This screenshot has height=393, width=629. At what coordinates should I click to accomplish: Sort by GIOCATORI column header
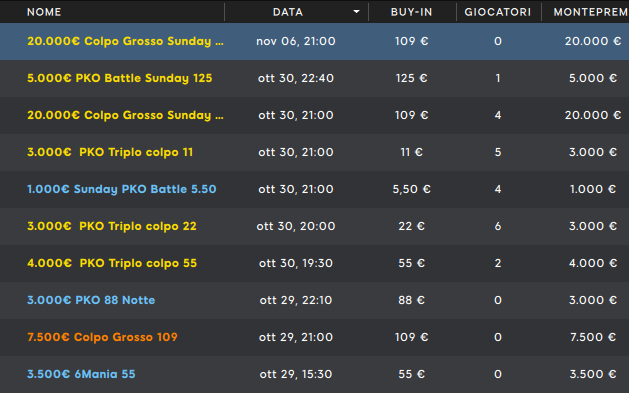pos(498,12)
